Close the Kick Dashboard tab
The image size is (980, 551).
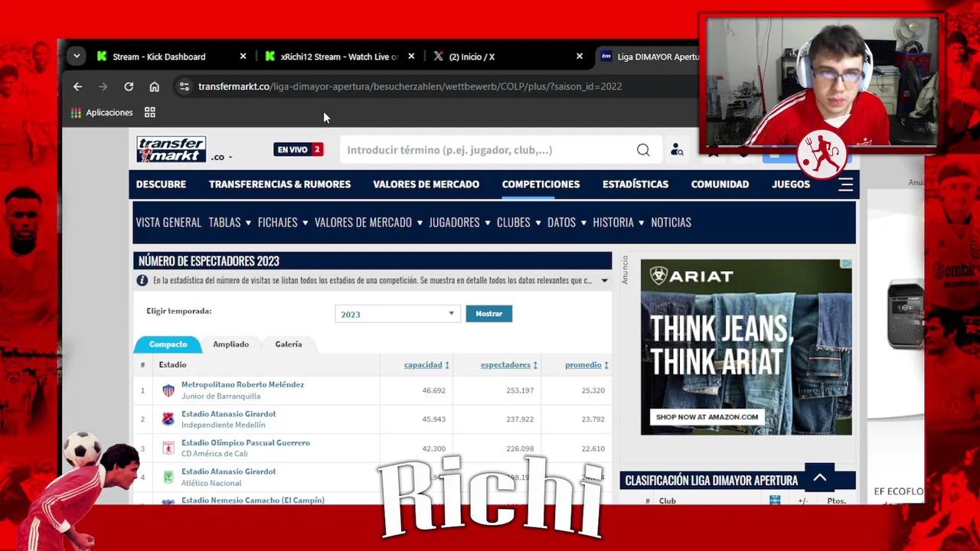(x=243, y=57)
